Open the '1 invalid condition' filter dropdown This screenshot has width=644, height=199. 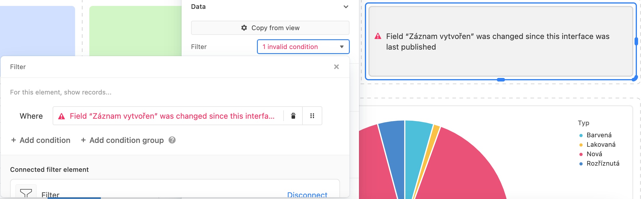[303, 47]
